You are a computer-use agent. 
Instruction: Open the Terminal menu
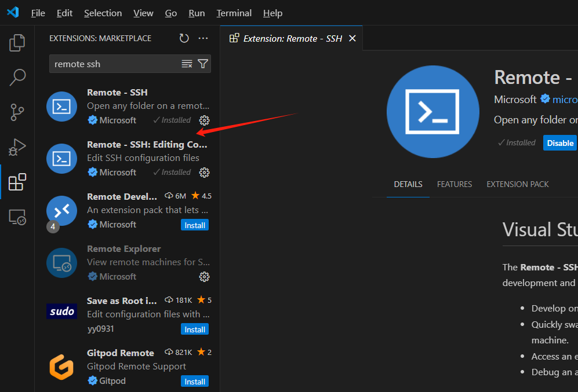point(234,13)
